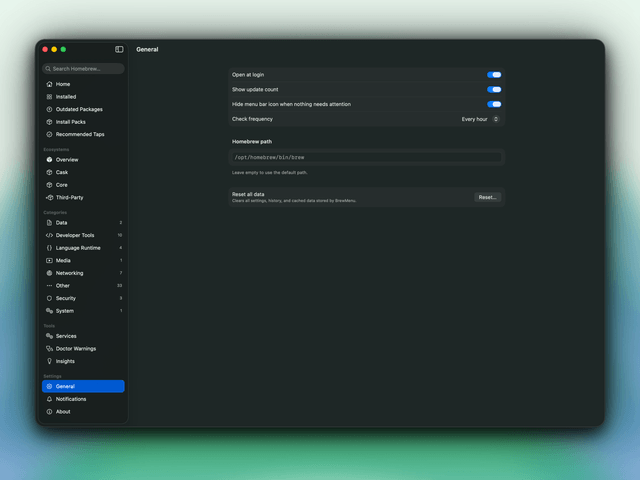Open Install Packs label
640x480 pixels.
click(x=71, y=122)
